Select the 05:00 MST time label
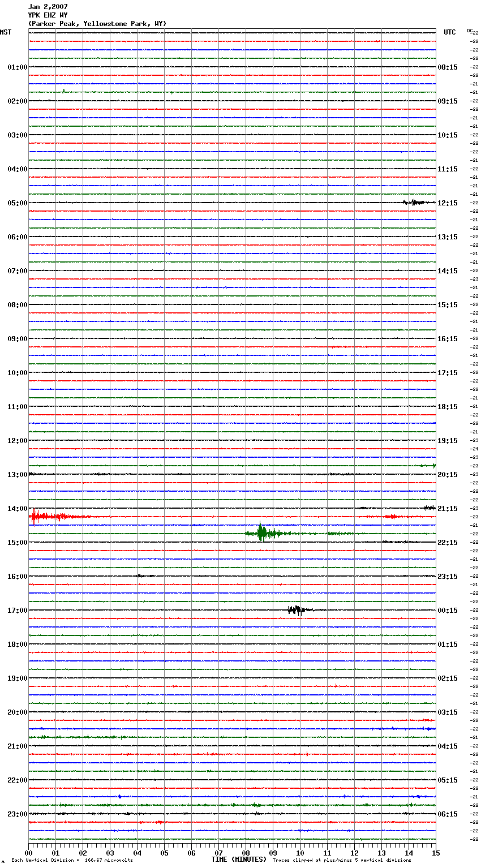Viewport: 481px width, 868px height. point(18,203)
